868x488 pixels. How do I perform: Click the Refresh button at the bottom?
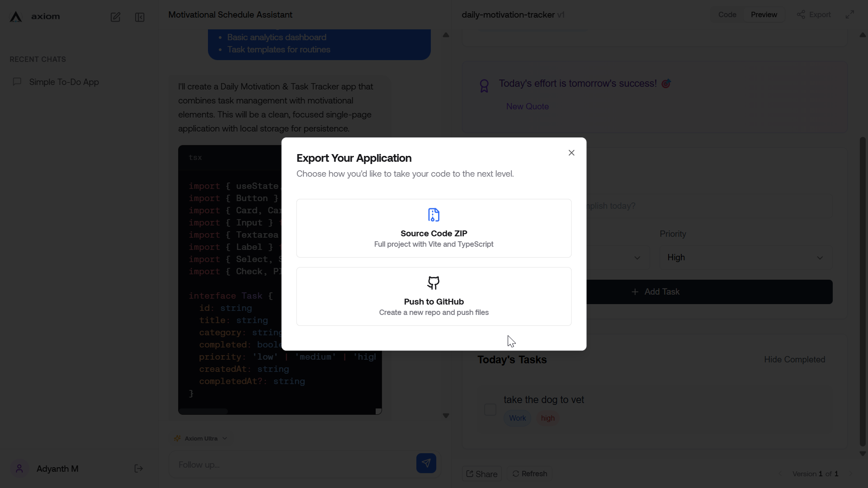[529, 474]
